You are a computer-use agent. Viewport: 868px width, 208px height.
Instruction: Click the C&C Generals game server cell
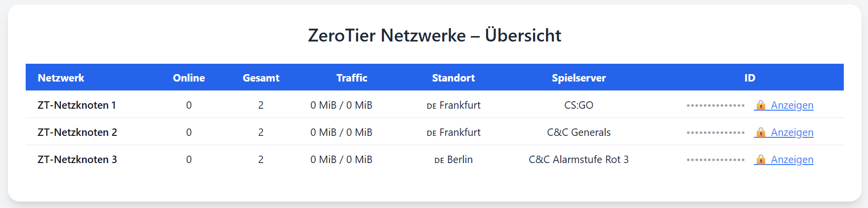[579, 132]
